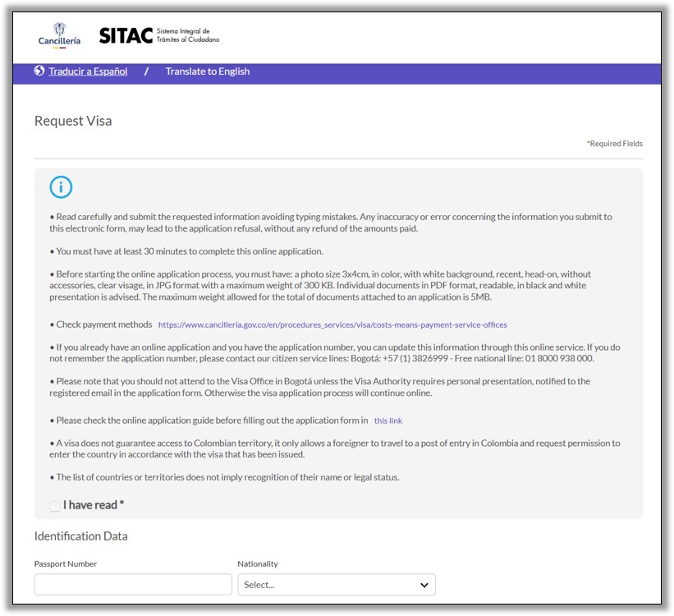Click the "Nationality" field label

click(257, 563)
